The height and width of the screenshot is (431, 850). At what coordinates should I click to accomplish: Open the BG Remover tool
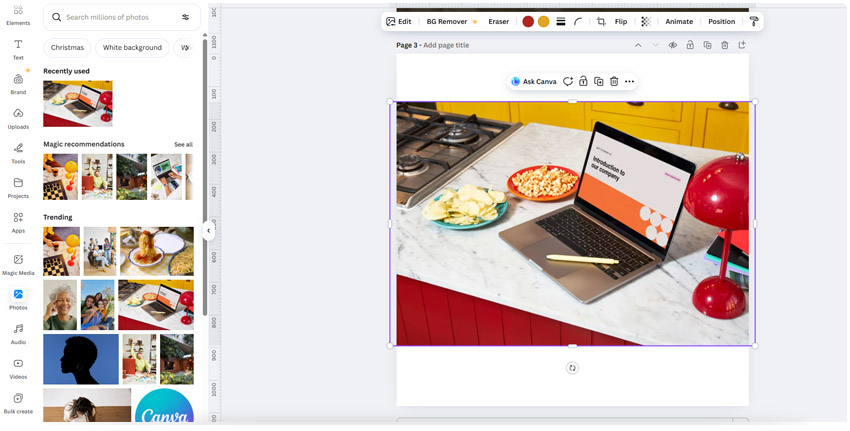tap(452, 22)
